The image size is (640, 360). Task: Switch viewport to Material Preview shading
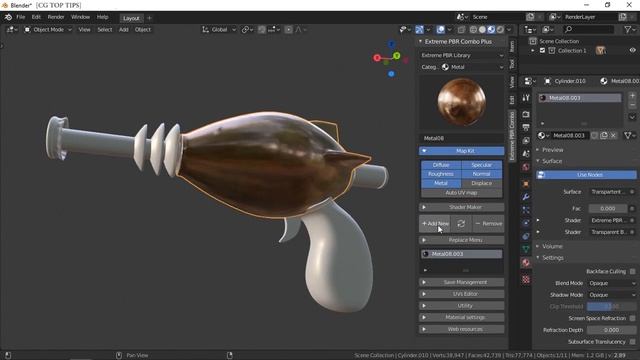491,29
